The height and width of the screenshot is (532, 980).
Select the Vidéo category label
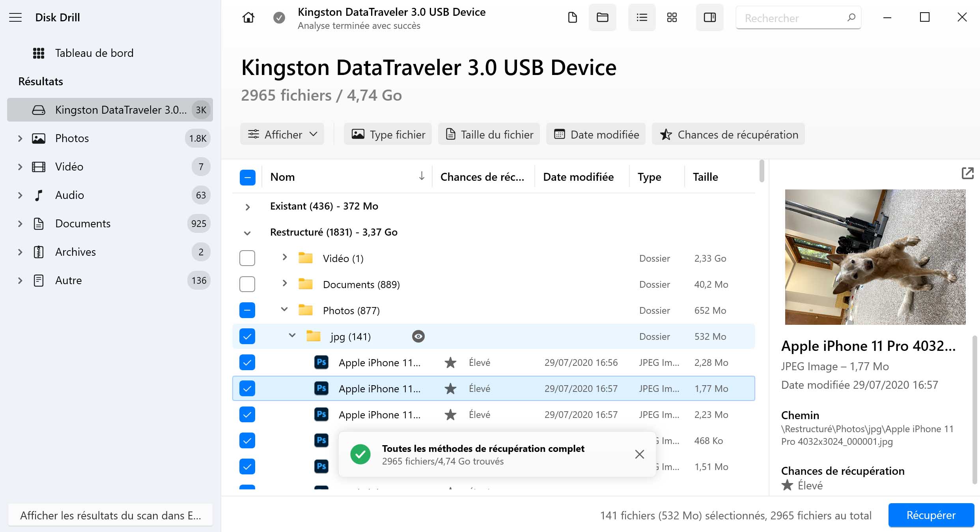click(x=69, y=167)
